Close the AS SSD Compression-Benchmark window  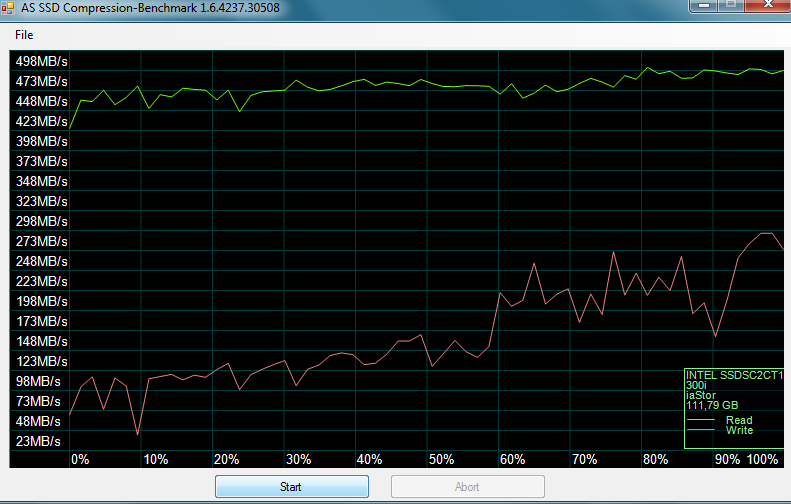tap(768, 6)
